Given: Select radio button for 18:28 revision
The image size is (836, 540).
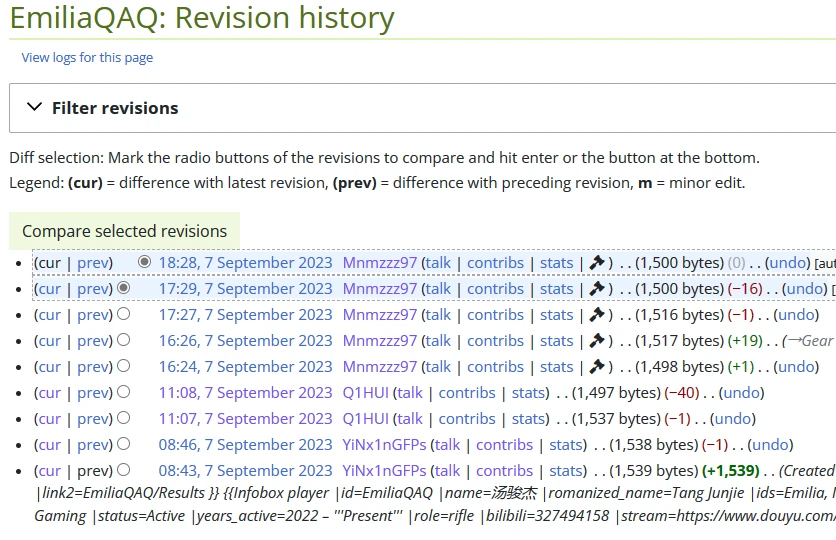Looking at the screenshot, I should tap(144, 262).
